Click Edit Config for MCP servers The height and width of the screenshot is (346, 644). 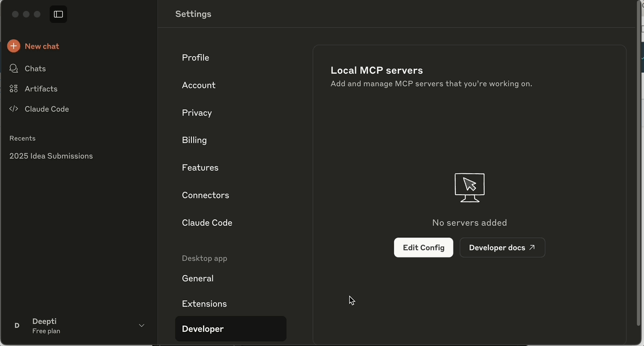coord(424,247)
